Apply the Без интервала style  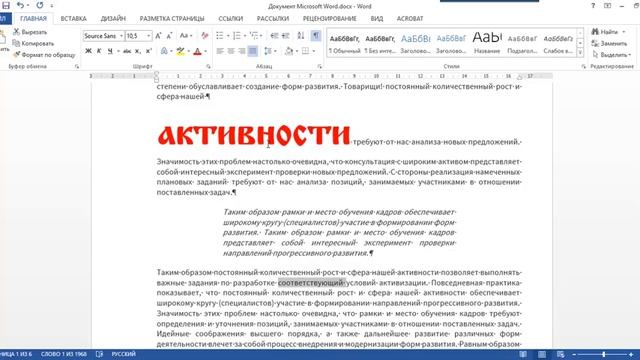click(380, 43)
